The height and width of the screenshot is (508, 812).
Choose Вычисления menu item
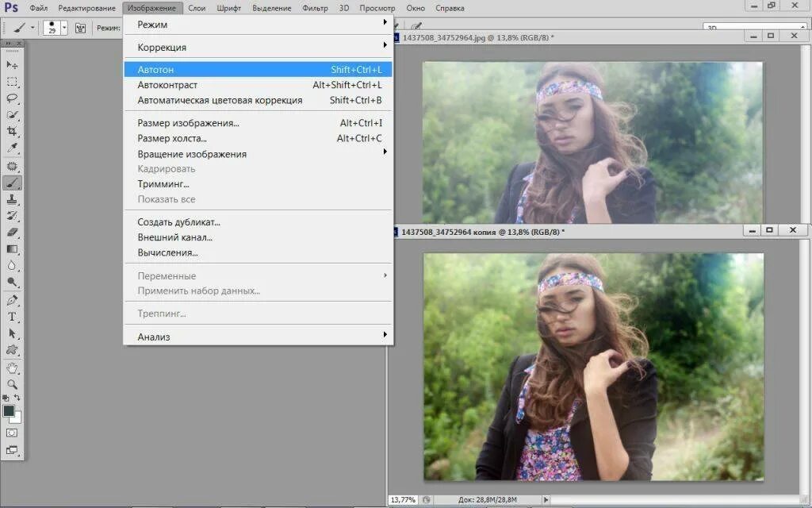coord(258,252)
